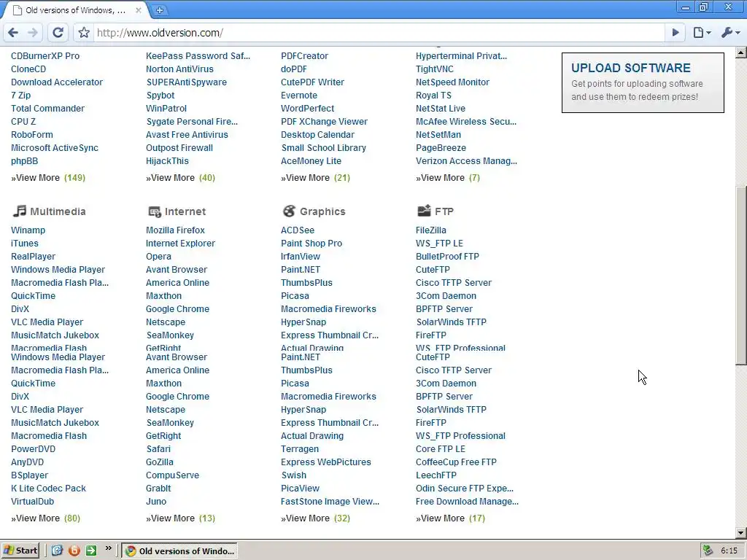
Task: Open the CDBurnerXP Pro link
Action: tap(44, 55)
